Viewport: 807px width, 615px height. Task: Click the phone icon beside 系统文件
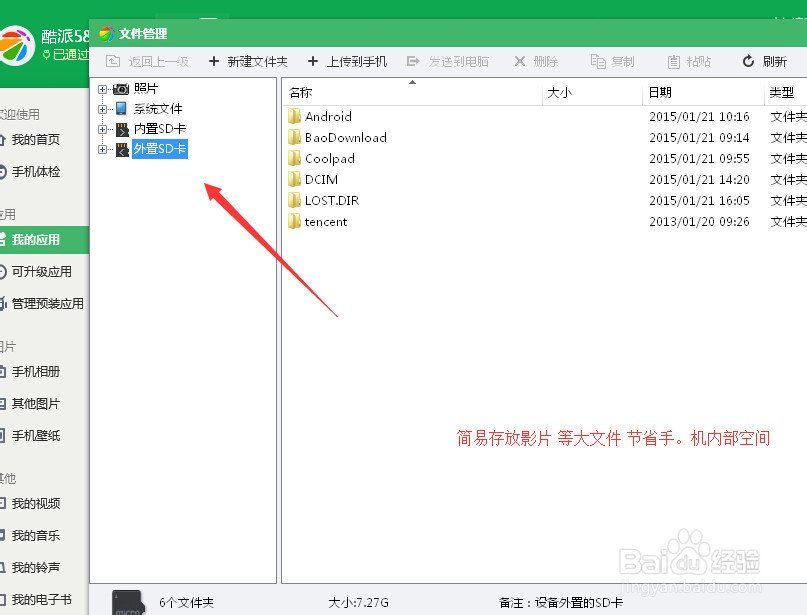(x=121, y=109)
